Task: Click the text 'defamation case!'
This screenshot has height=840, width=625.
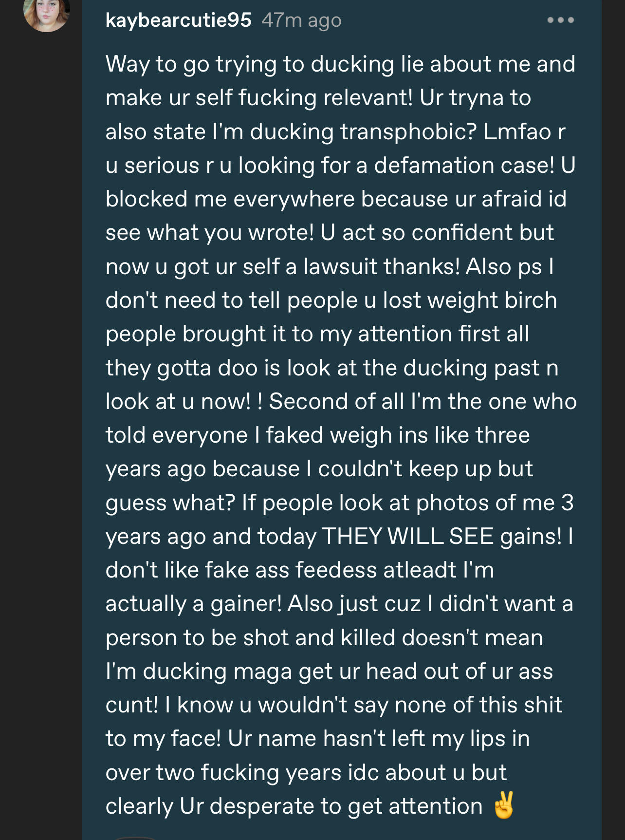Action: [464, 166]
